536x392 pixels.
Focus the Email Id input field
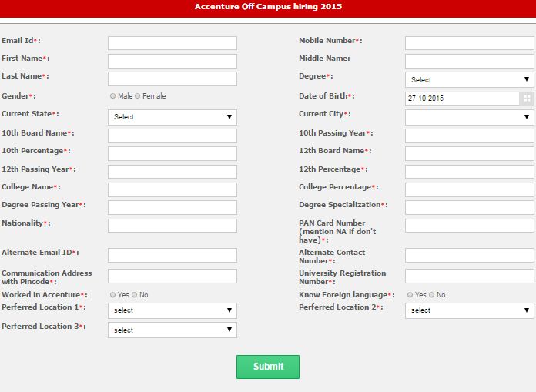click(x=173, y=43)
